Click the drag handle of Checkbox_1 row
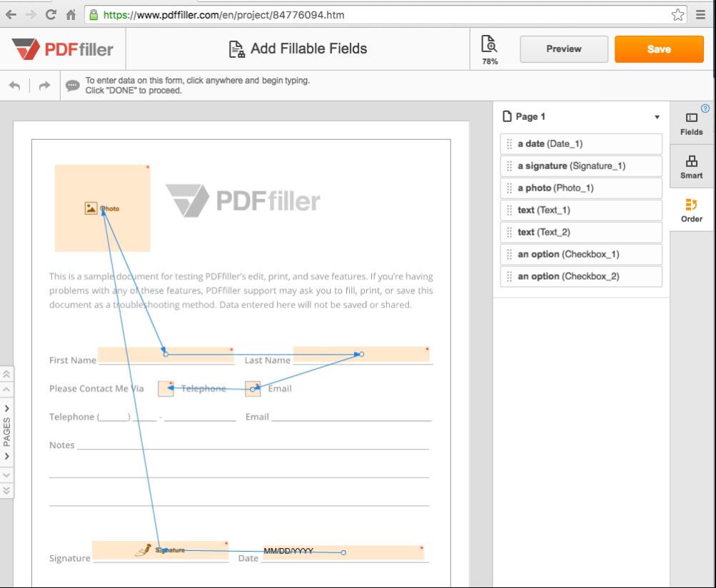This screenshot has width=716, height=588. (x=509, y=254)
